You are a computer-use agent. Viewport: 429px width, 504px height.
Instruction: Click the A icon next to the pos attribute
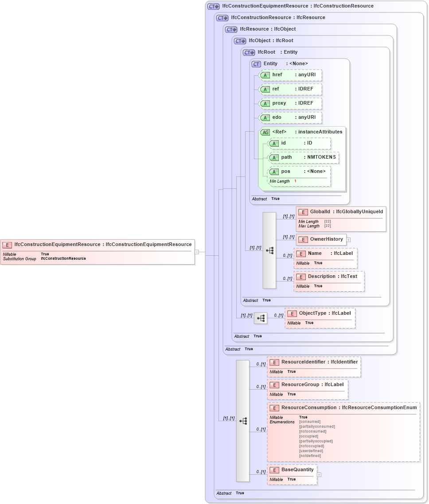(274, 172)
